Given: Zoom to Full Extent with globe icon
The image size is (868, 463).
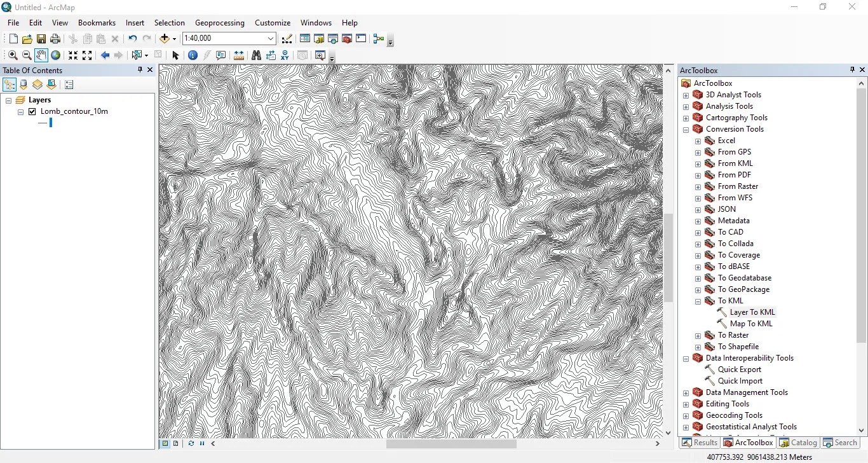Looking at the screenshot, I should (x=56, y=55).
